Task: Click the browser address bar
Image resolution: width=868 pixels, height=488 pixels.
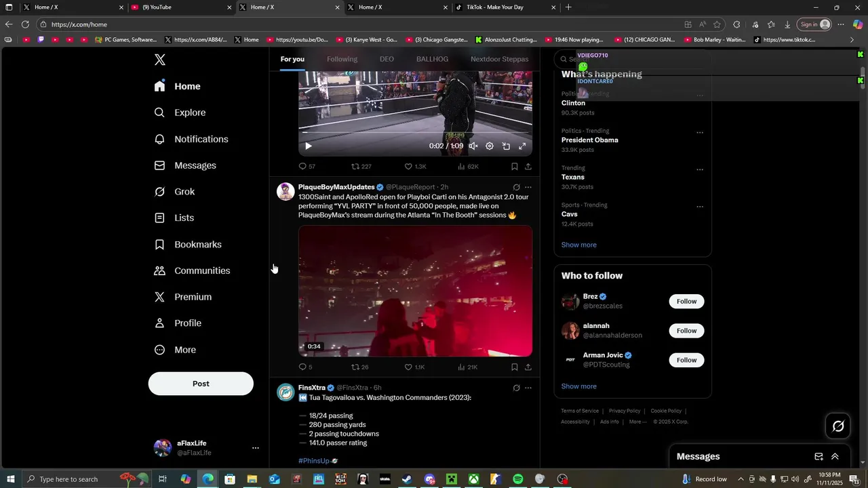Action: pos(359,24)
